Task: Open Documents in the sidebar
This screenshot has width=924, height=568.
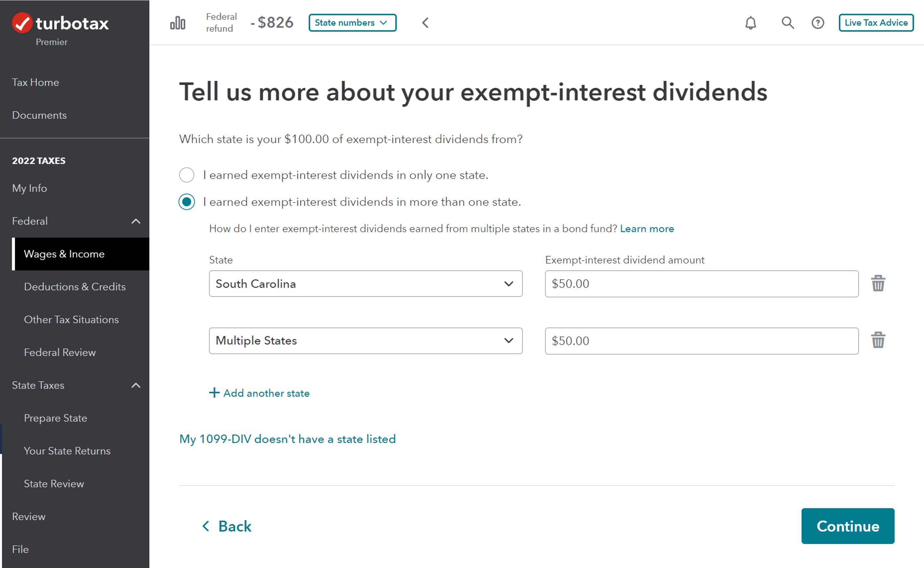Action: click(39, 115)
